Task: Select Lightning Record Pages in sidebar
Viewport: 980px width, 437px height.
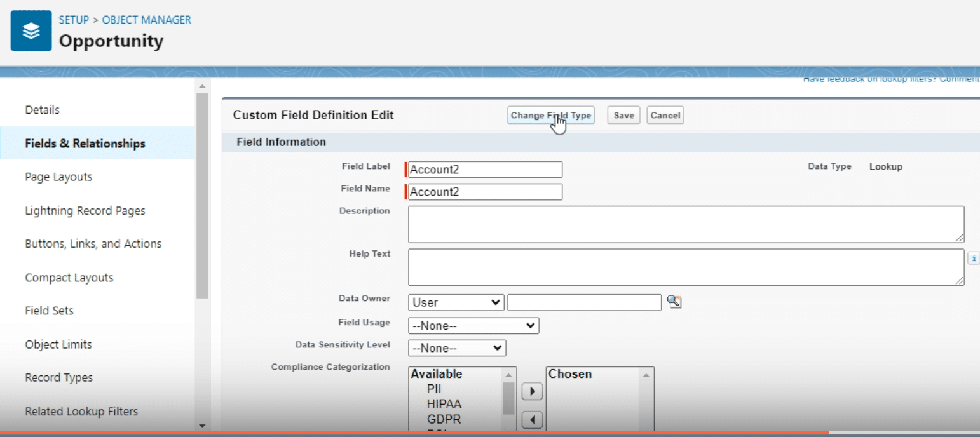Action: [x=85, y=211]
